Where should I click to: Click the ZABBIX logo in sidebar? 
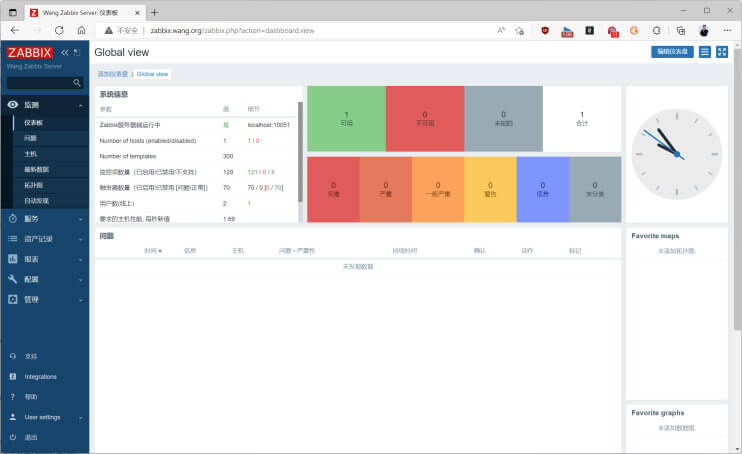click(x=29, y=52)
